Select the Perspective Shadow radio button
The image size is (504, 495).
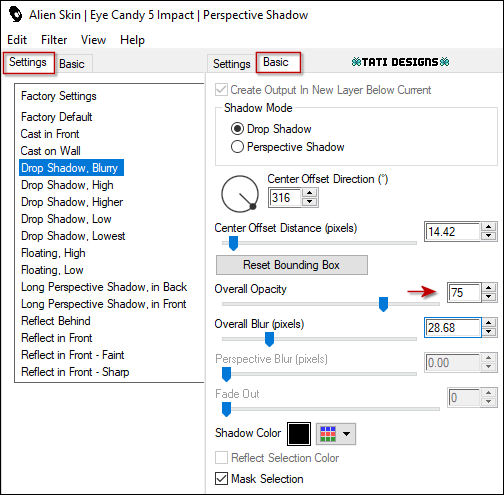[x=237, y=147]
